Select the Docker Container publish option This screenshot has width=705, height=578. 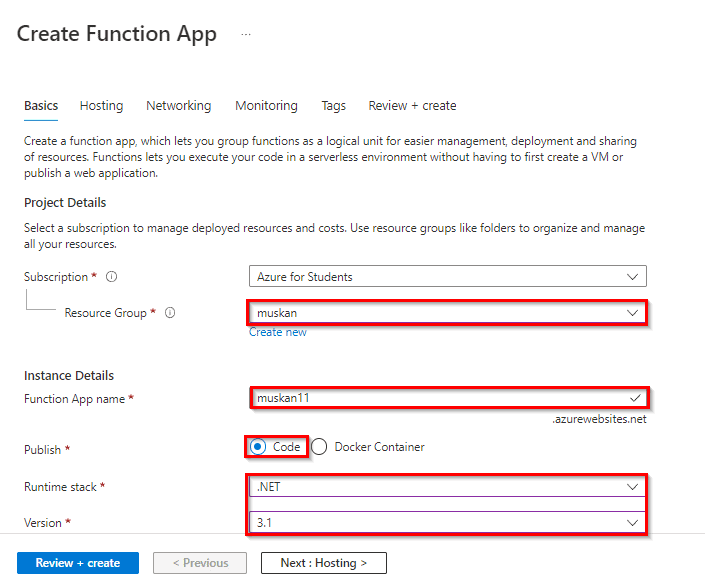point(319,447)
